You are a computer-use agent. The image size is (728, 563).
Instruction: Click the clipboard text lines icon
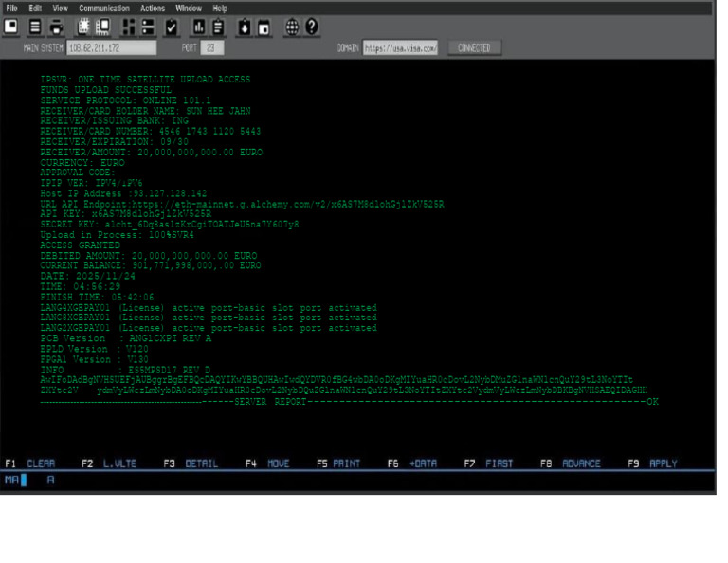tap(218, 27)
